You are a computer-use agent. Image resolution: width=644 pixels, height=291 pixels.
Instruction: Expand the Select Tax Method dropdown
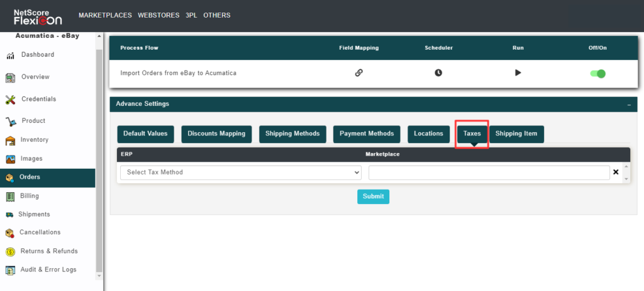click(x=240, y=172)
